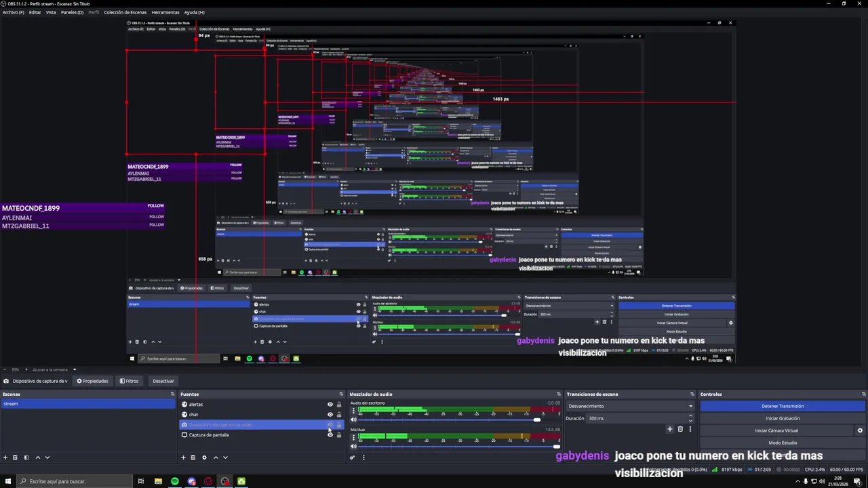Open source properties gear in Fuentes toolbar
This screenshot has height=488, width=868.
coord(204,457)
